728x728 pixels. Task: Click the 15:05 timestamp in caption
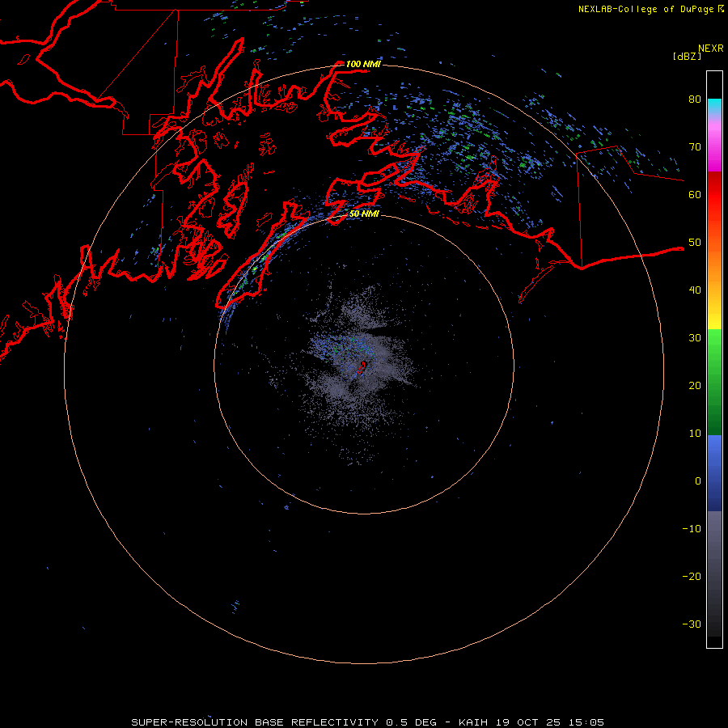point(587,722)
